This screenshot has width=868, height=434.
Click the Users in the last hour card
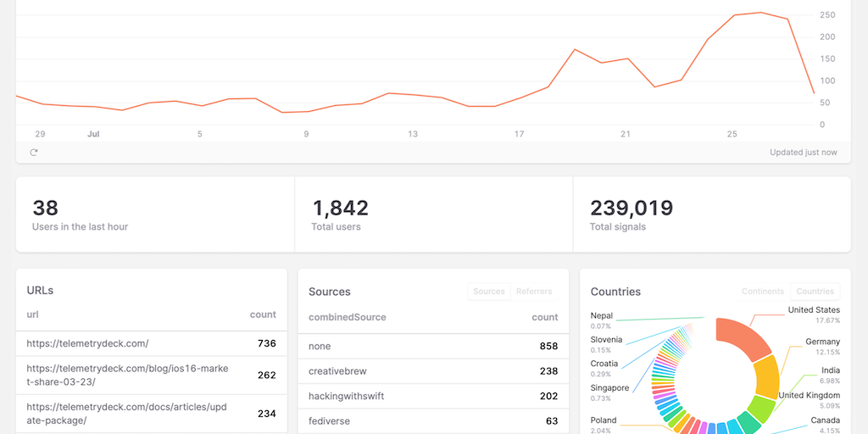[x=155, y=214]
